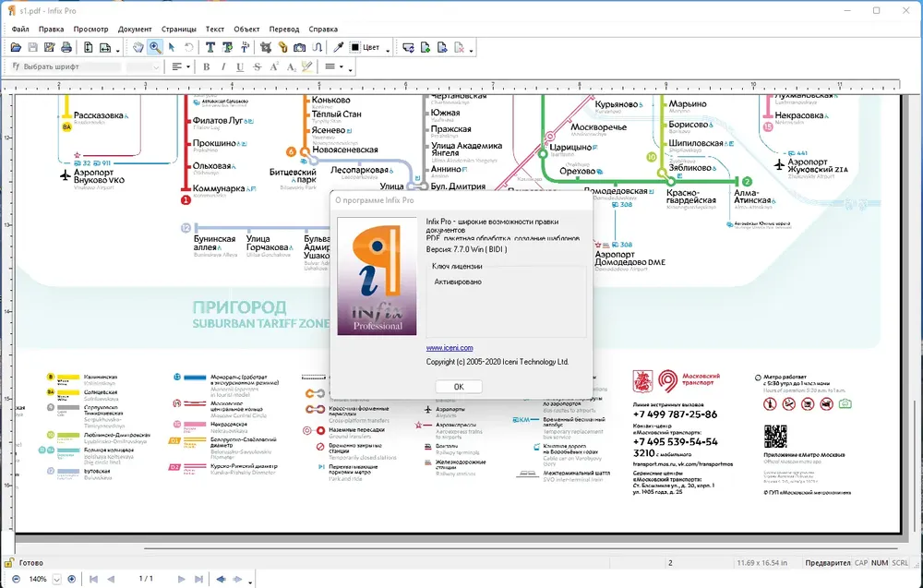Toggle Subscript formatting

point(291,67)
